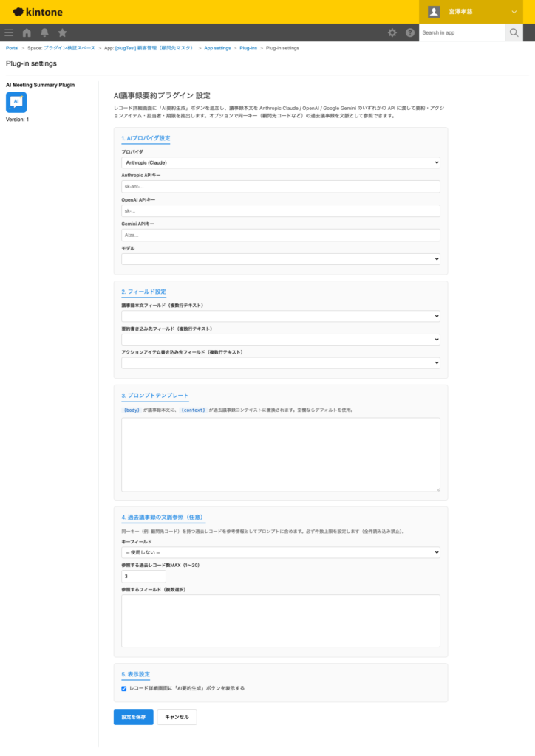Click the キャンセル button
The image size is (535, 756).
[x=177, y=717]
